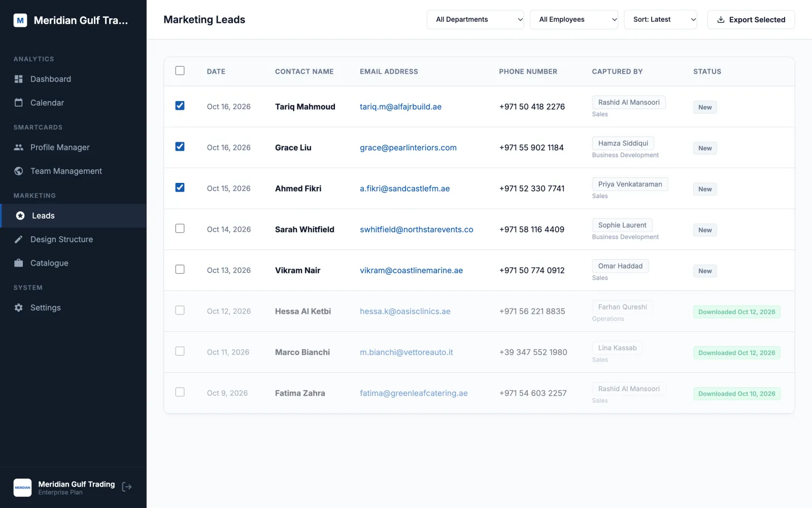Image resolution: width=812 pixels, height=508 pixels.
Task: Click the Design Structure pencil icon
Action: [x=19, y=239]
